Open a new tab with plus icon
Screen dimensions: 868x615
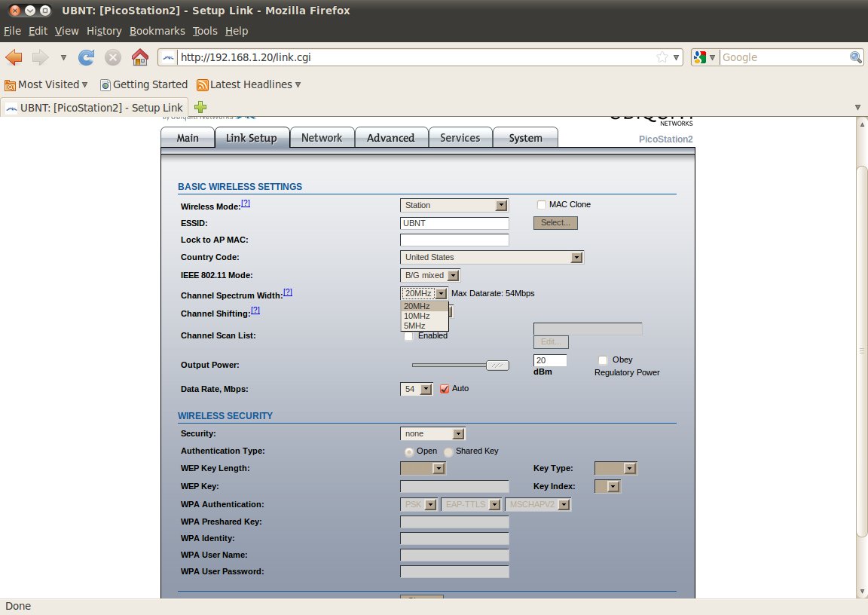200,107
